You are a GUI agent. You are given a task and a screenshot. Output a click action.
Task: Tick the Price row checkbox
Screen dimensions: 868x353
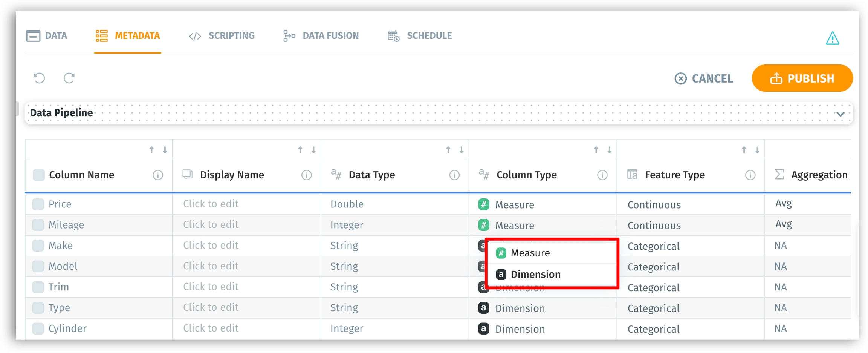[x=38, y=204]
